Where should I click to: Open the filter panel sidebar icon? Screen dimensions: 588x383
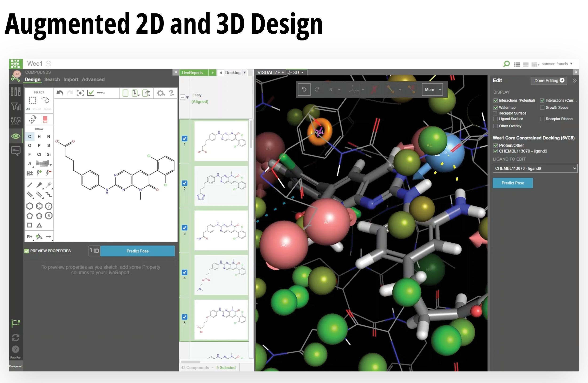(x=16, y=107)
